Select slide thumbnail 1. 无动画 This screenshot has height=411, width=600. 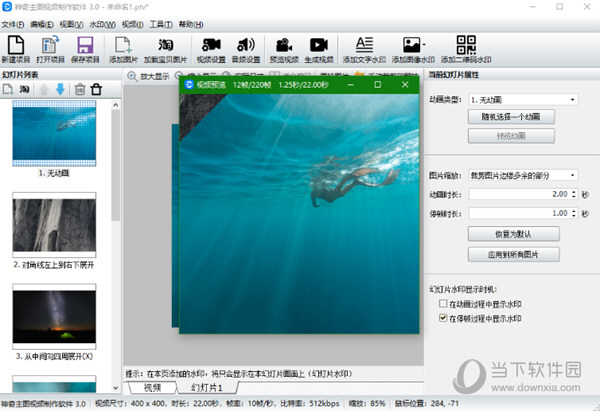click(x=54, y=133)
